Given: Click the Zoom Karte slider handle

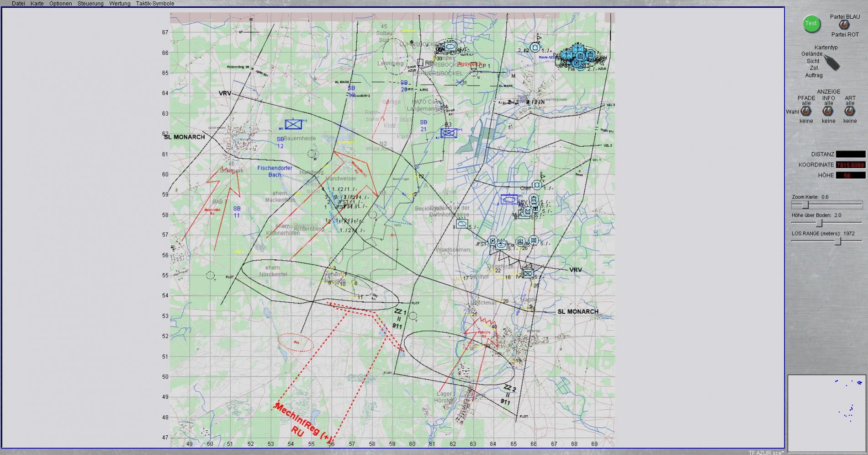Looking at the screenshot, I should (805, 205).
